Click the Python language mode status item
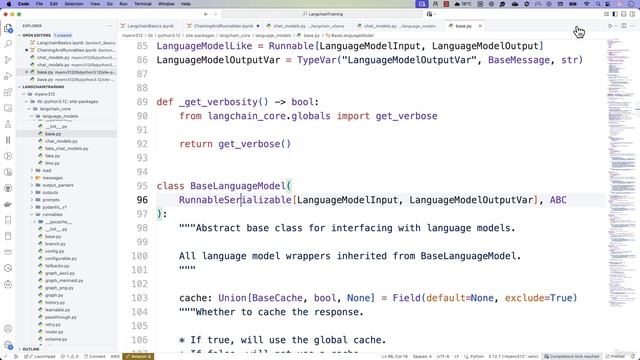Image resolution: width=640 pixels, height=360 pixels. click(473, 356)
